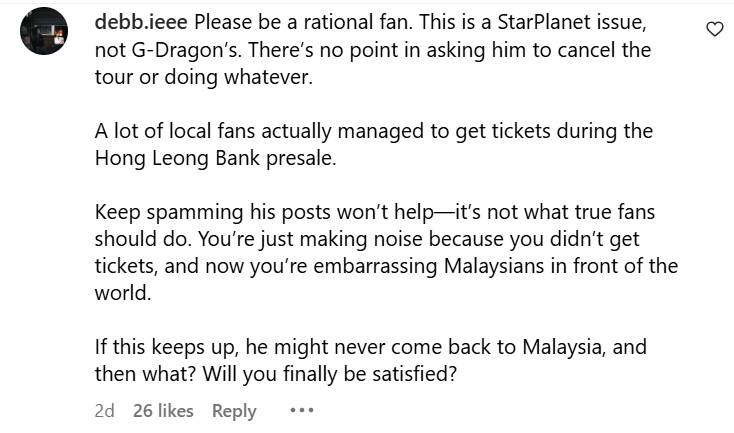Reply to debb.ieee's comment
The height and width of the screenshot is (433, 734).
234,411
